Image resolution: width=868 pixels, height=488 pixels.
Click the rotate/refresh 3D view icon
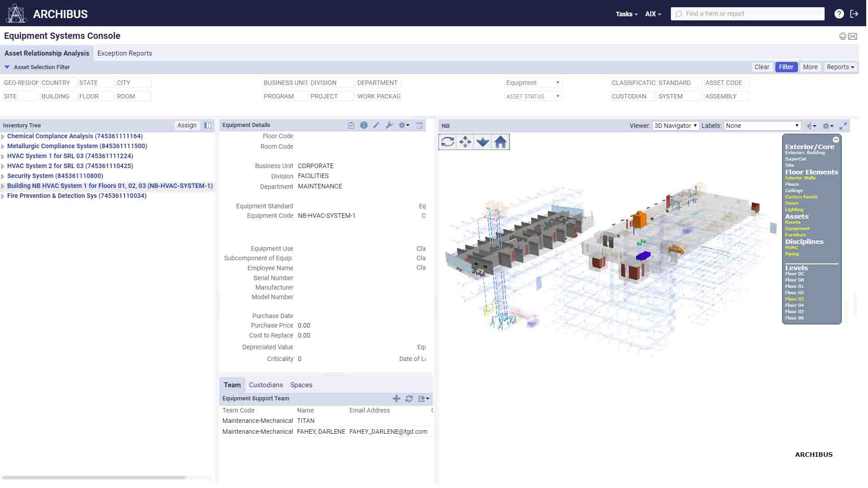pos(447,142)
